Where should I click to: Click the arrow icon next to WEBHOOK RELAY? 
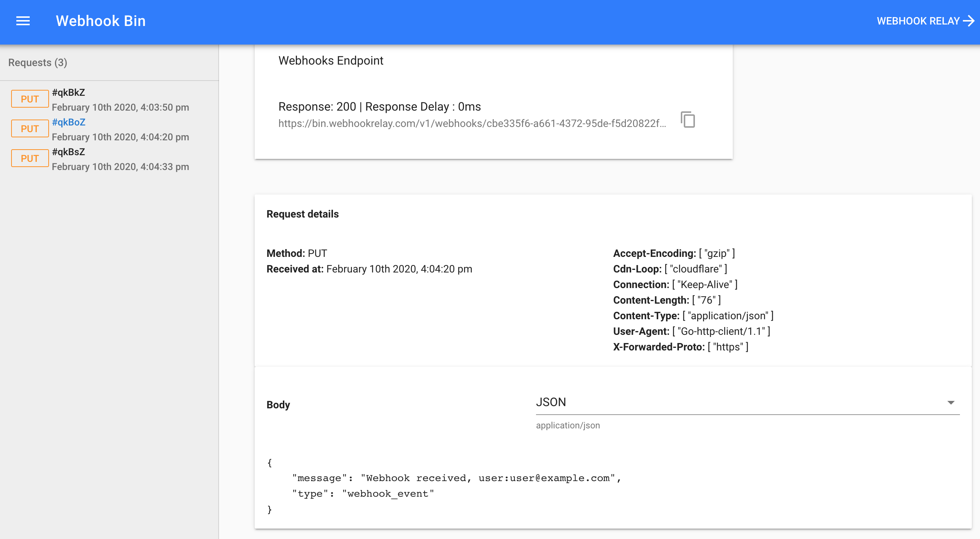[x=967, y=21]
